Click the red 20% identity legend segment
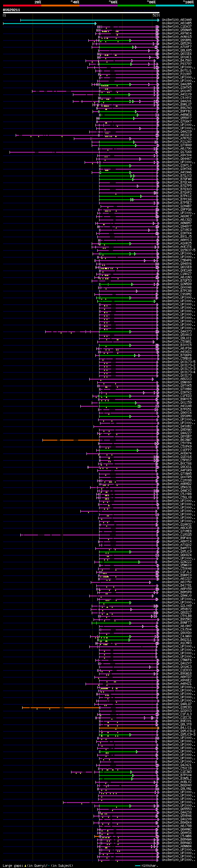The image size is (197, 868). [22, 6]
